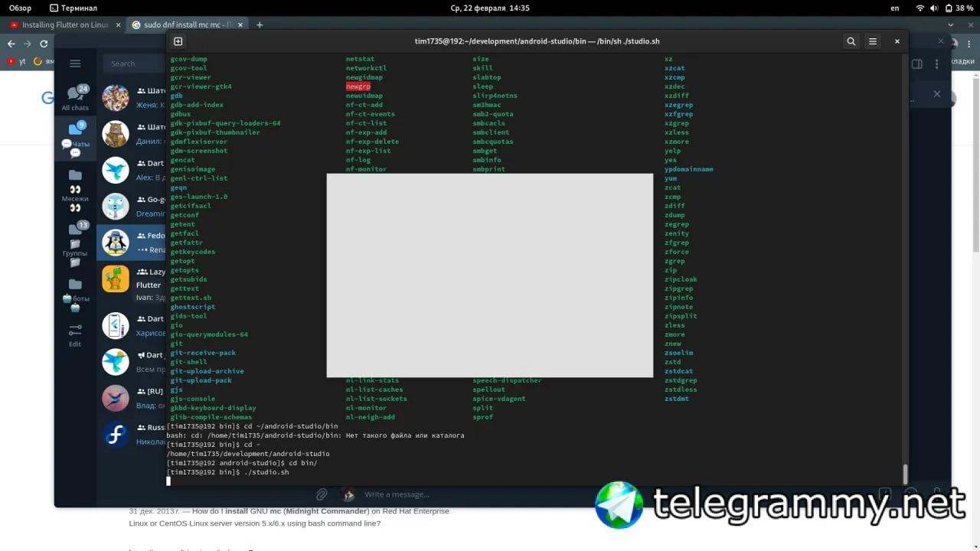The height and width of the screenshot is (551, 980).
Task: Click the gcov-dump entry in terminal
Action: (x=188, y=59)
